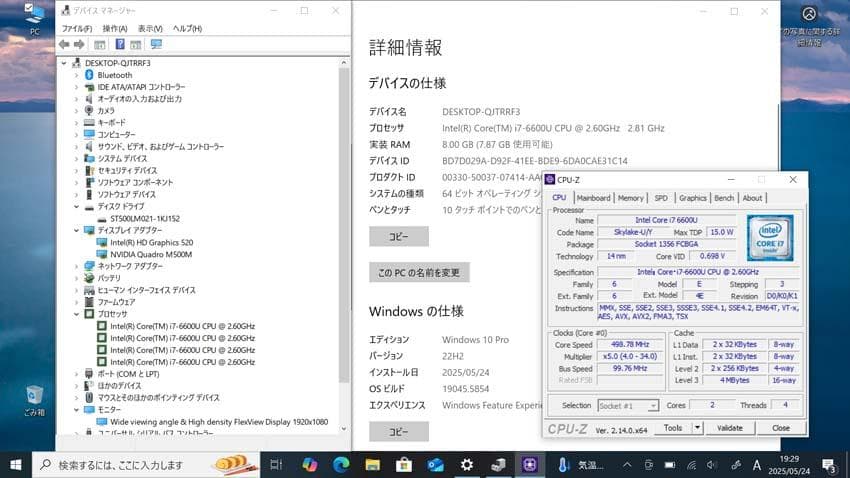Image resolution: width=850 pixels, height=478 pixels.
Task: Click この PC の名前を変更 button
Action: [419, 273]
